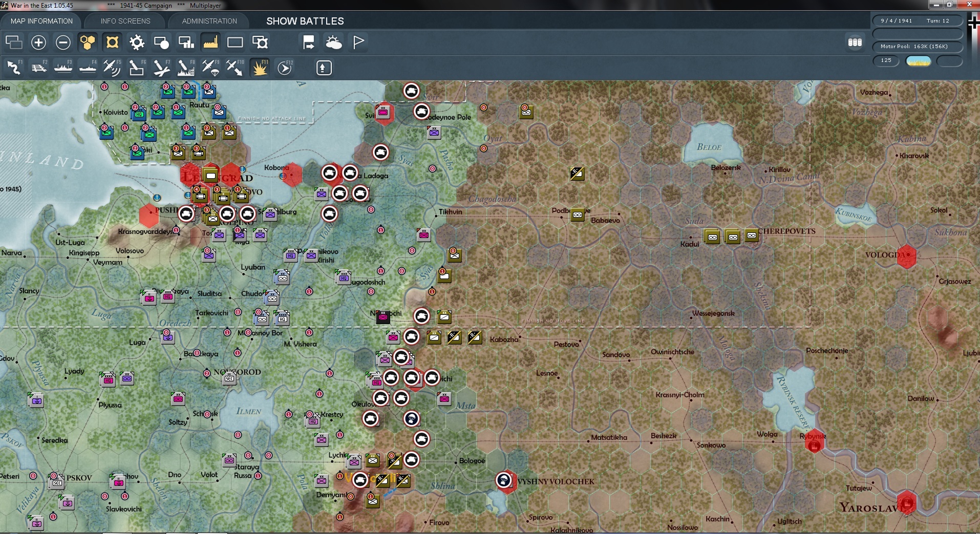
Task: Click the Motor Pool 163K readout
Action: click(x=918, y=47)
